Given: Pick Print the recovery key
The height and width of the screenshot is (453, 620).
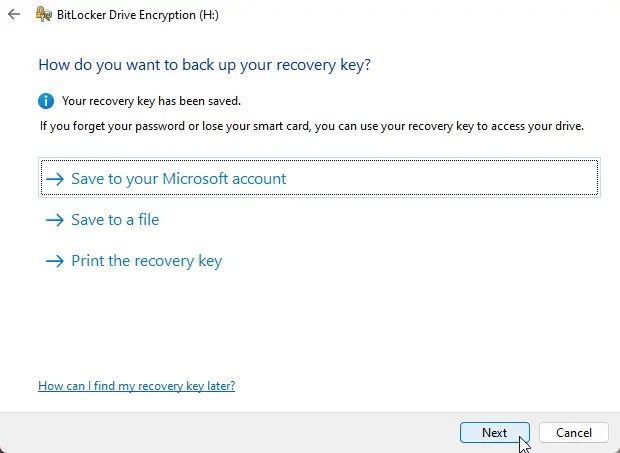Looking at the screenshot, I should (x=146, y=261).
